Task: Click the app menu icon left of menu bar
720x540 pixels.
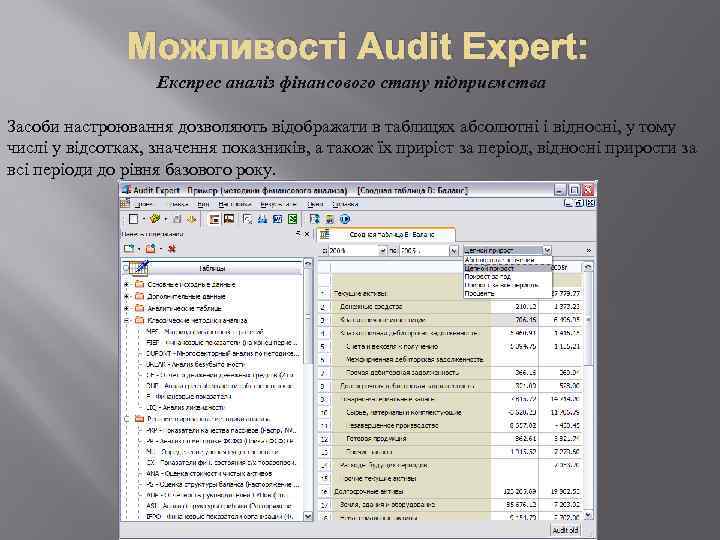Action: (x=125, y=203)
